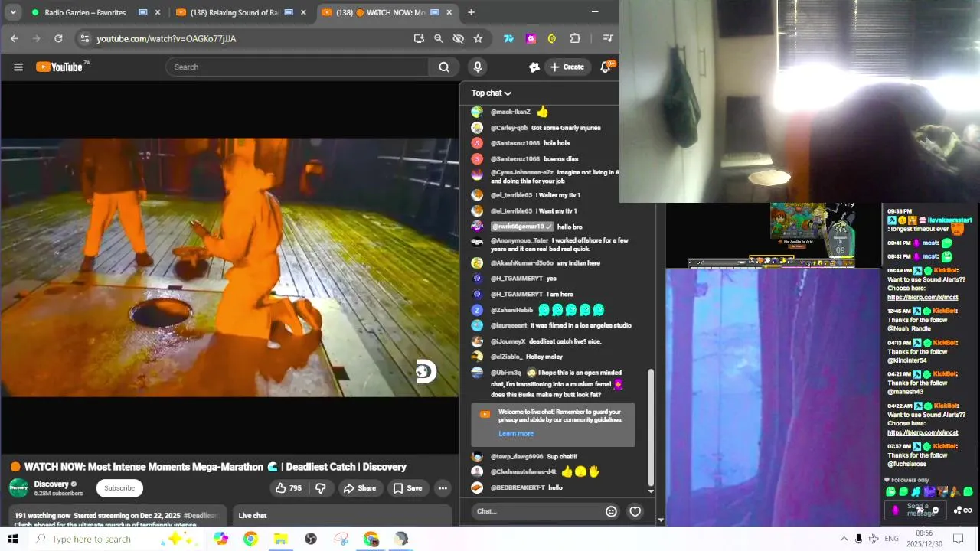Open the Windows Start menu

click(x=13, y=539)
